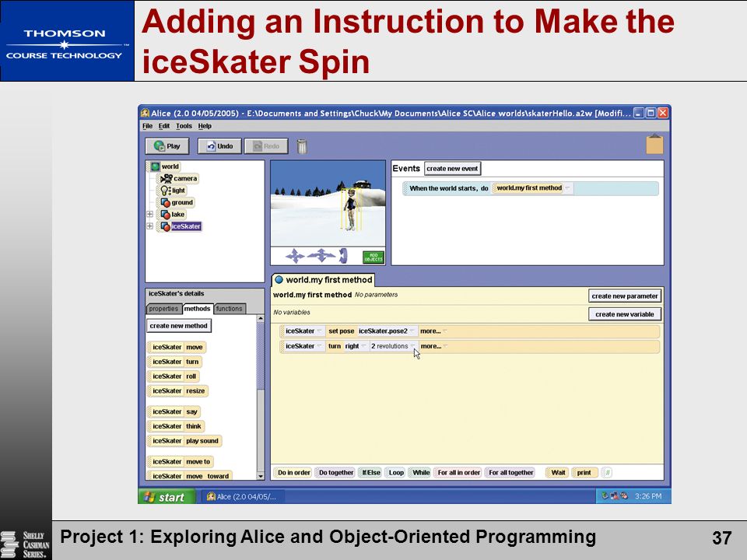This screenshot has width=747, height=560.
Task: Open the clipboard icon in toolbar
Action: click(654, 145)
